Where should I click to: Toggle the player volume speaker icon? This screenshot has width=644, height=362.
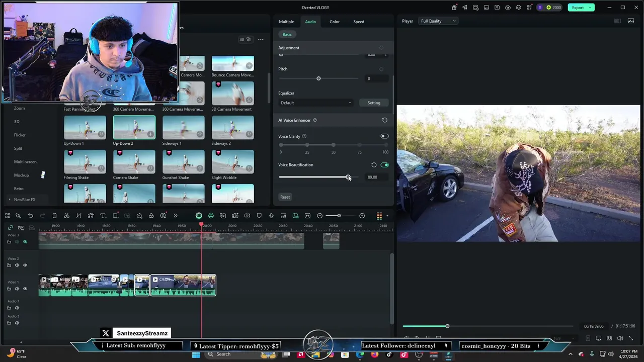620,338
